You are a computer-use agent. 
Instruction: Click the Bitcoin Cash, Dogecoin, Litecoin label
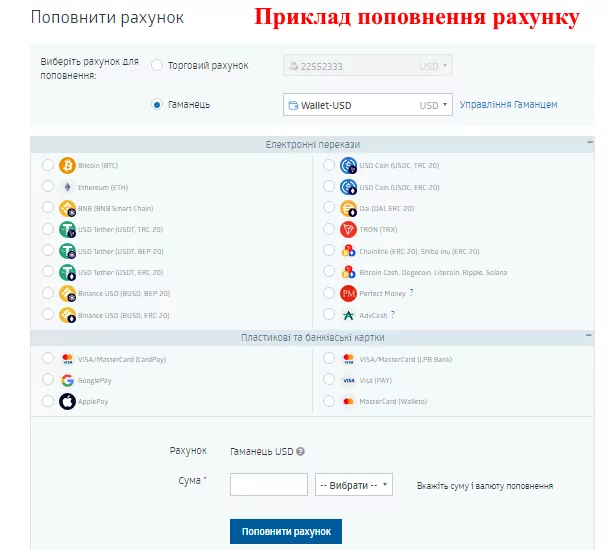pos(433,272)
